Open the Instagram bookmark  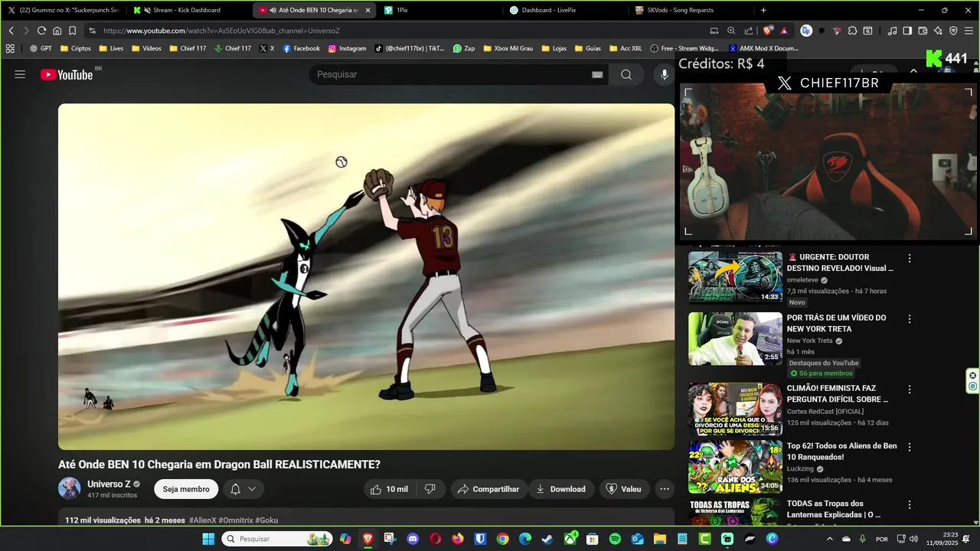click(x=347, y=48)
